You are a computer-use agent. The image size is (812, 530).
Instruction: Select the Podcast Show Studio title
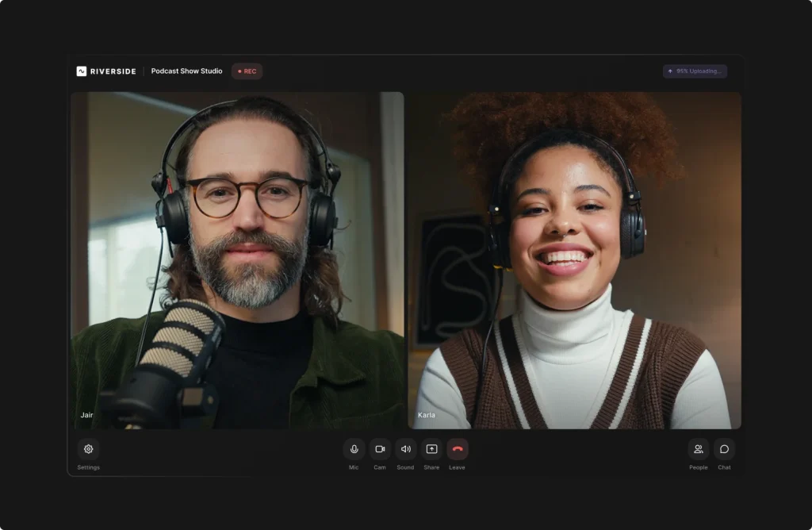[186, 71]
